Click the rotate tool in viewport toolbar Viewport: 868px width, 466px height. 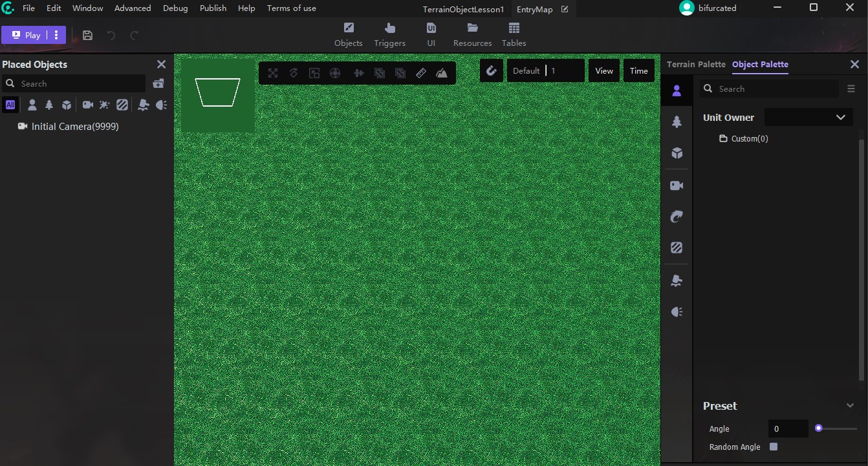pos(294,73)
